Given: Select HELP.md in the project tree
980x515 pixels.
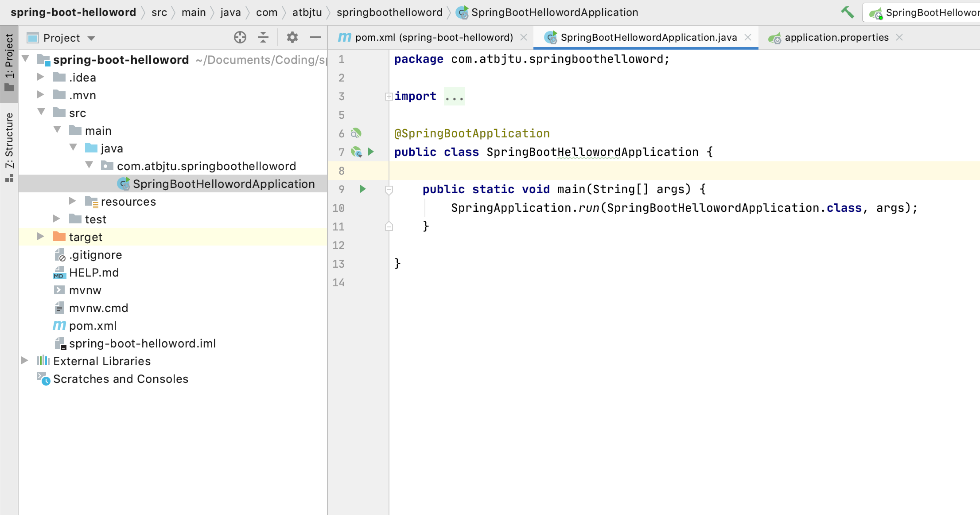Looking at the screenshot, I should [x=93, y=273].
